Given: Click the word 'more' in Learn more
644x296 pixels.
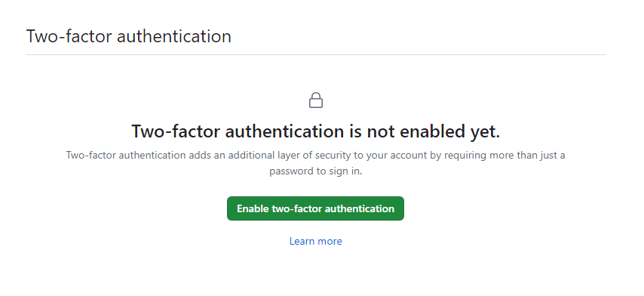Looking at the screenshot, I should point(329,241).
